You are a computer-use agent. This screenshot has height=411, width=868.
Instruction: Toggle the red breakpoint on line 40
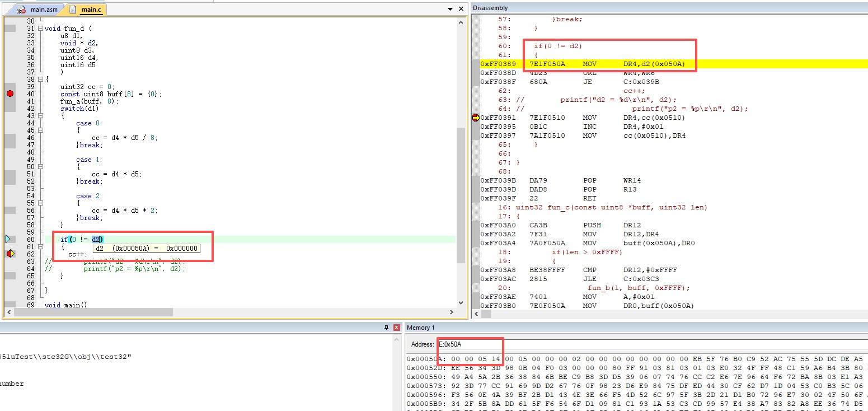click(10, 94)
